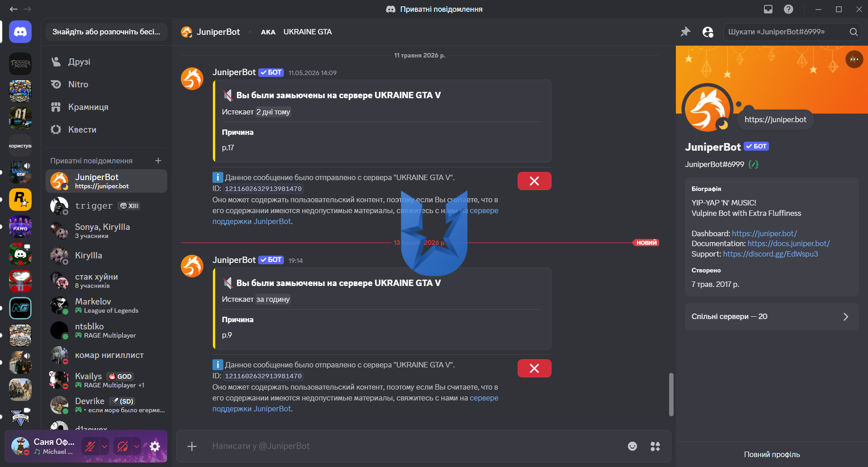
Task: Click JuniperBot author name at 19:14 message
Action: tap(234, 260)
